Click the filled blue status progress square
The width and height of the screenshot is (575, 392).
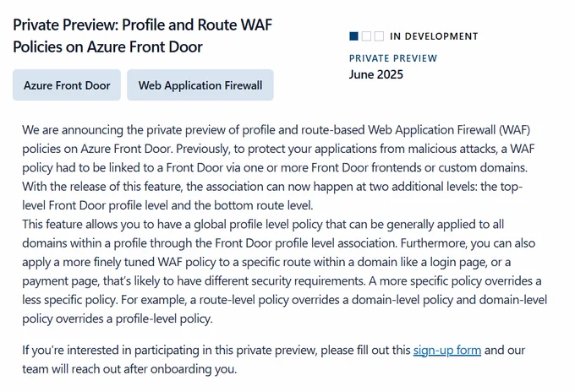pos(353,35)
